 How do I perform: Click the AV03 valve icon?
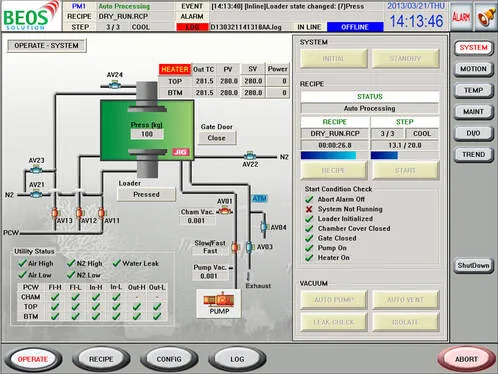(x=249, y=247)
